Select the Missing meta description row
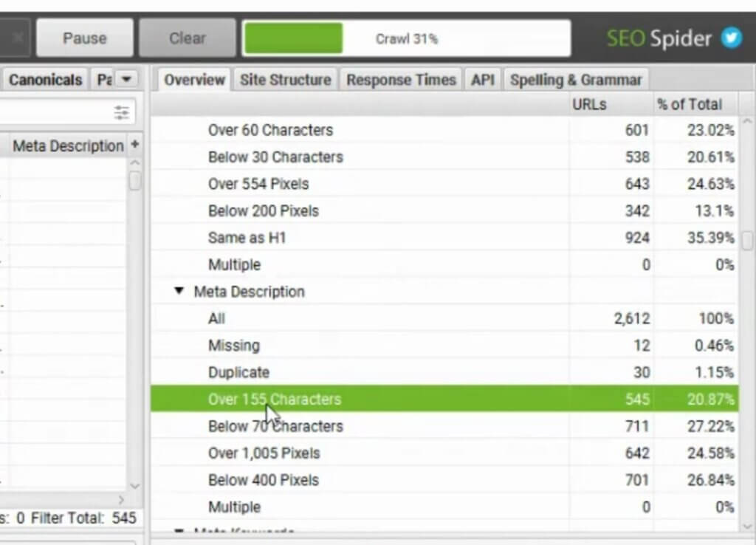 [x=444, y=346]
